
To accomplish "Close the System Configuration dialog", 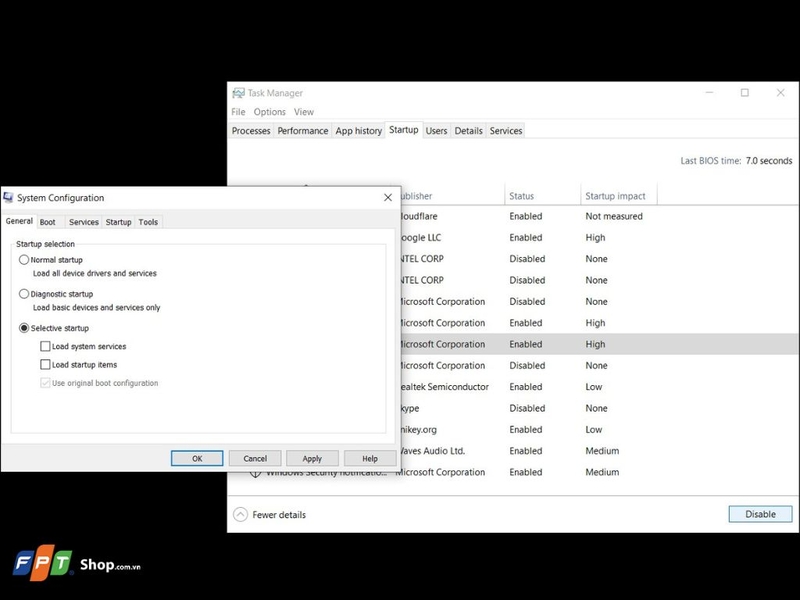I will [x=388, y=197].
